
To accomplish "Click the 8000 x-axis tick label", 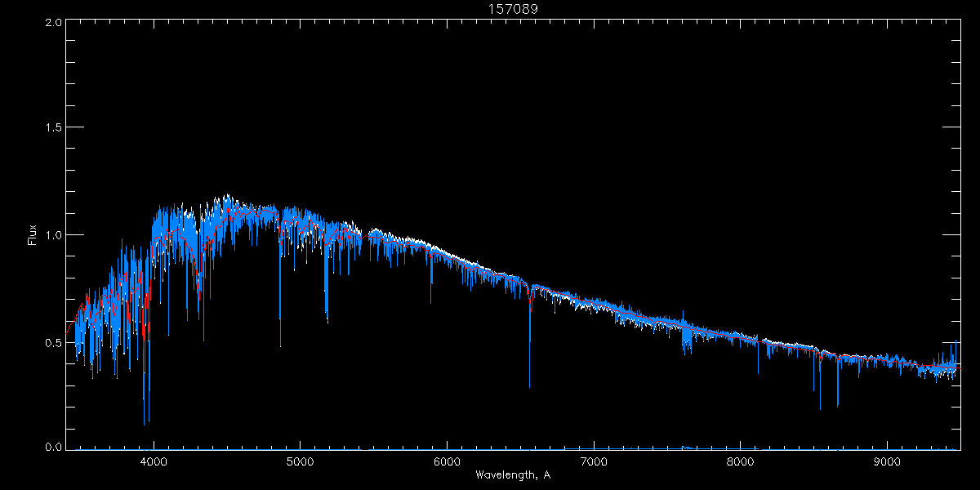I will pyautogui.click(x=741, y=461).
